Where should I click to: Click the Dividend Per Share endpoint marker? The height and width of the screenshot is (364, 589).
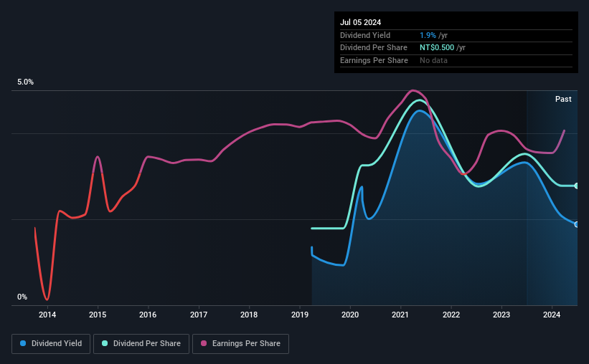[x=577, y=186]
